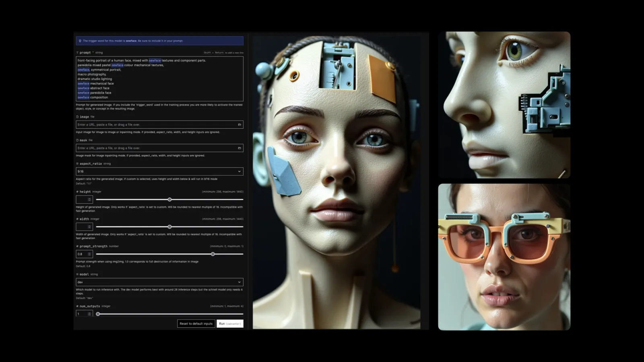Click the folder browse icon in image field
The height and width of the screenshot is (362, 644).
[239, 125]
